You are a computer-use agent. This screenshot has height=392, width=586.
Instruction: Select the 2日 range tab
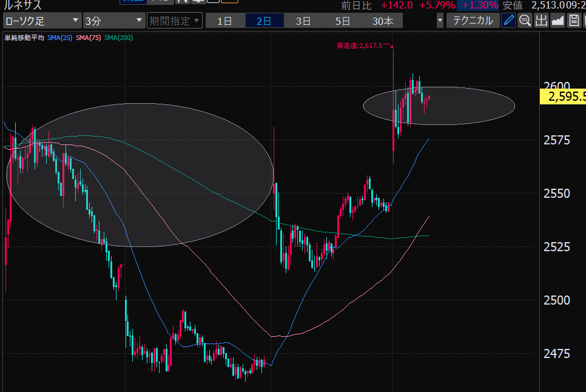[x=264, y=21]
